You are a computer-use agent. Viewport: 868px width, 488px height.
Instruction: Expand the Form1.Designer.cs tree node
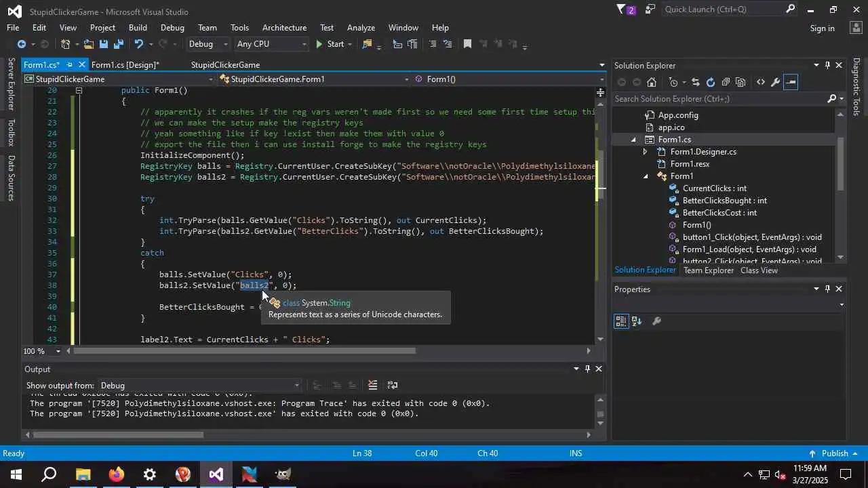(x=645, y=152)
